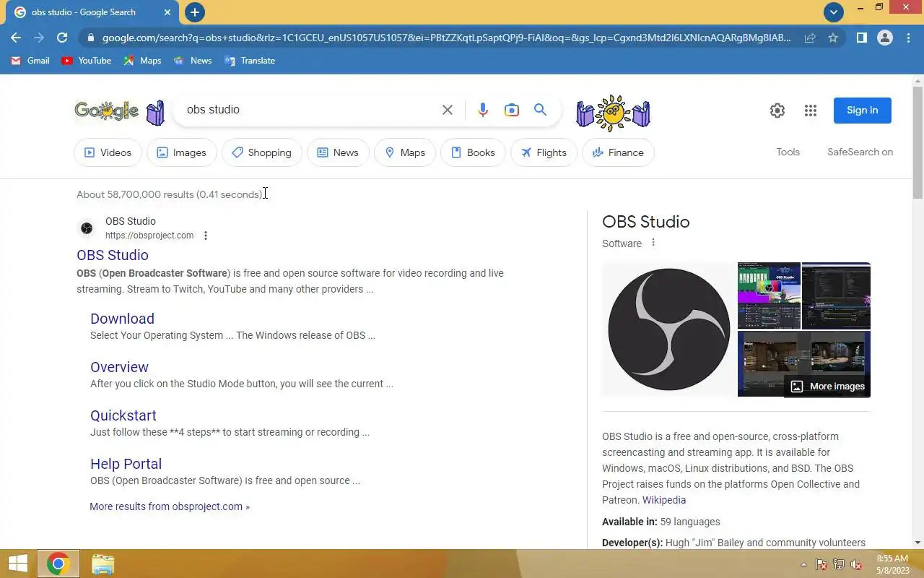Open Google quick settings gear
Screen dimensions: 924x578
tap(777, 111)
